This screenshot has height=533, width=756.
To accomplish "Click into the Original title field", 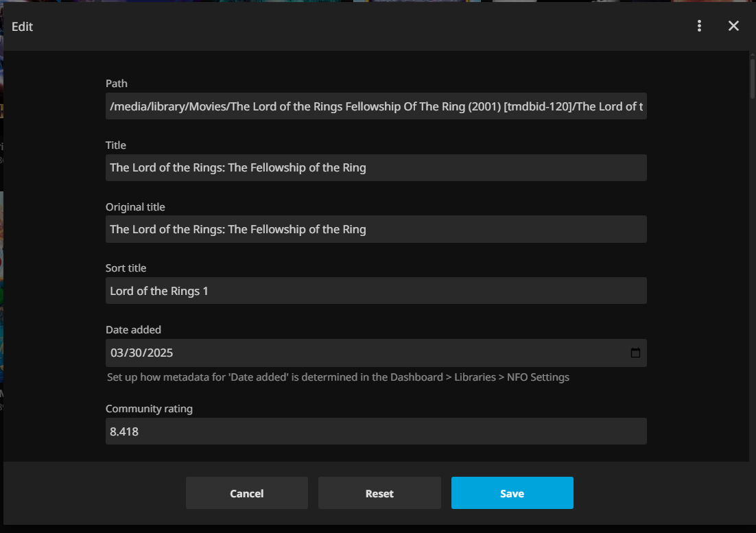I will 376,229.
